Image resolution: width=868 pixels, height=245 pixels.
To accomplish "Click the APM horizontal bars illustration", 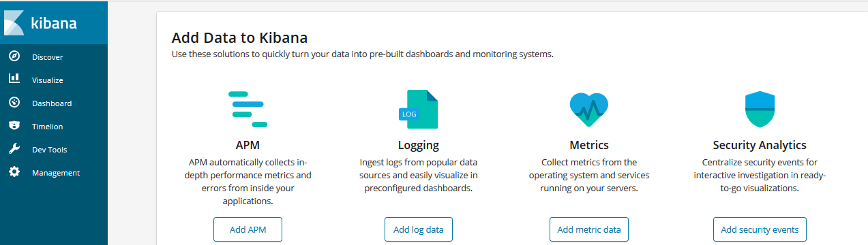I will (x=248, y=109).
